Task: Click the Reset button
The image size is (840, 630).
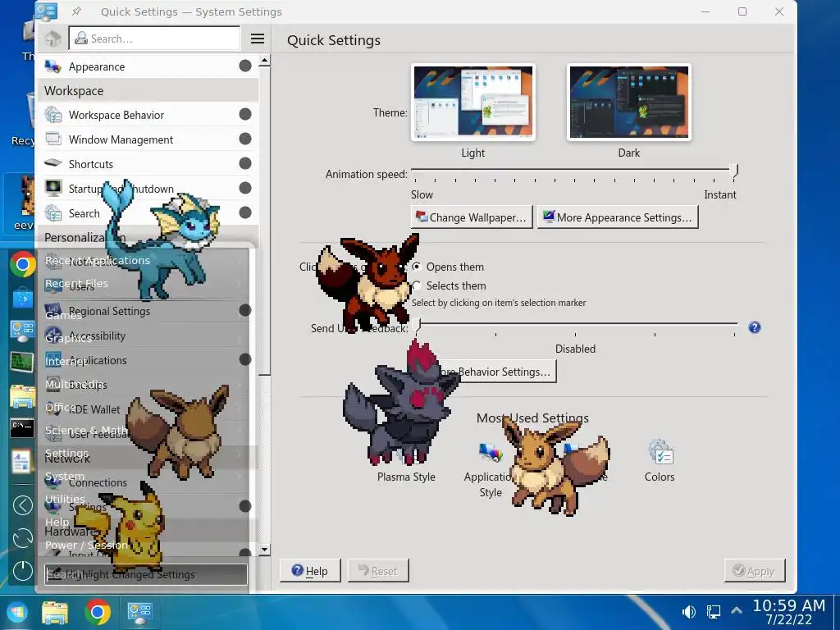Action: point(378,571)
